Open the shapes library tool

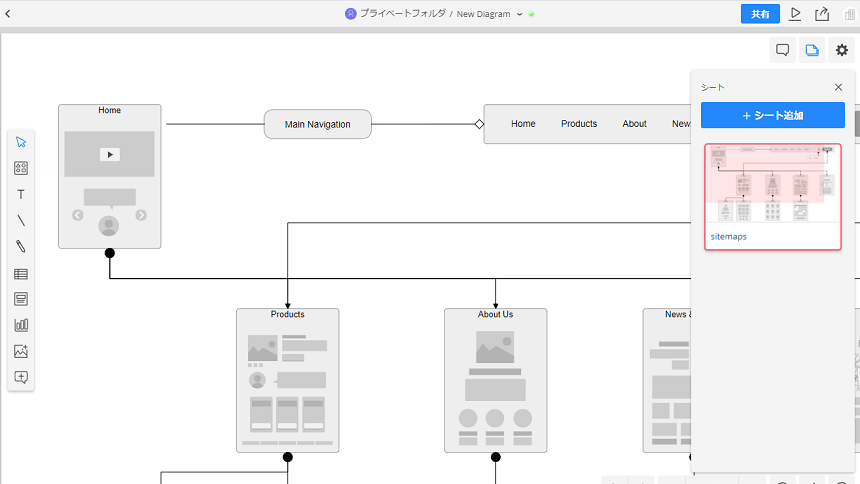(21, 168)
